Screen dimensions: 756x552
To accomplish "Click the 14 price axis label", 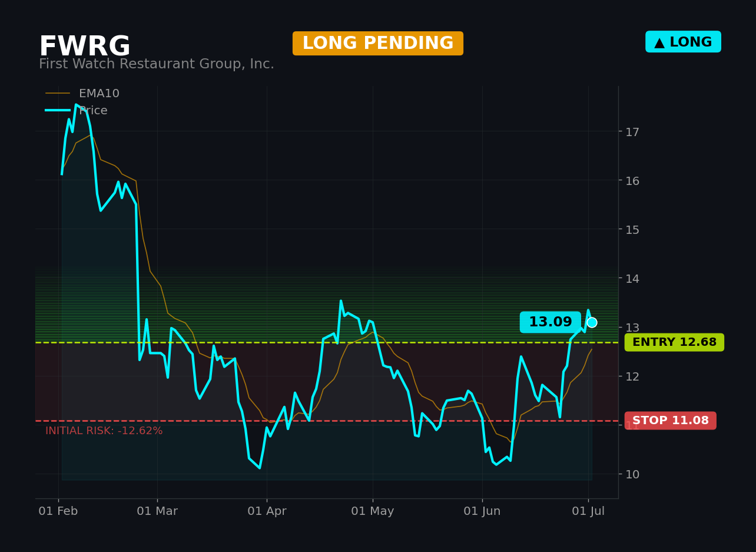I will (632, 279).
